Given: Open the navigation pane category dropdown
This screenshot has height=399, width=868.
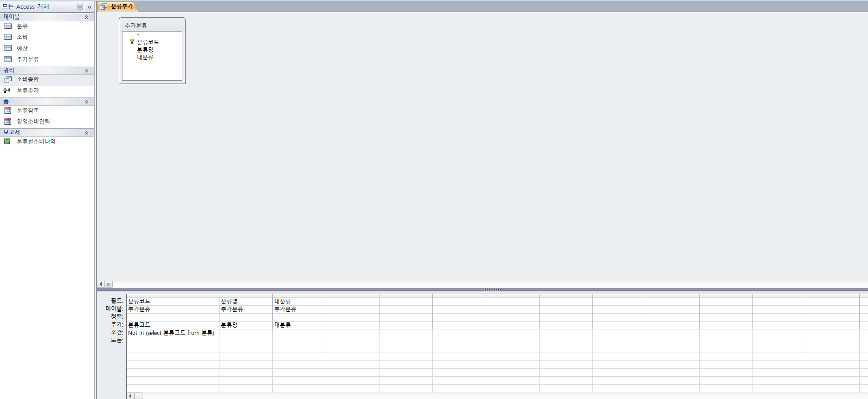Looking at the screenshot, I should [x=80, y=7].
